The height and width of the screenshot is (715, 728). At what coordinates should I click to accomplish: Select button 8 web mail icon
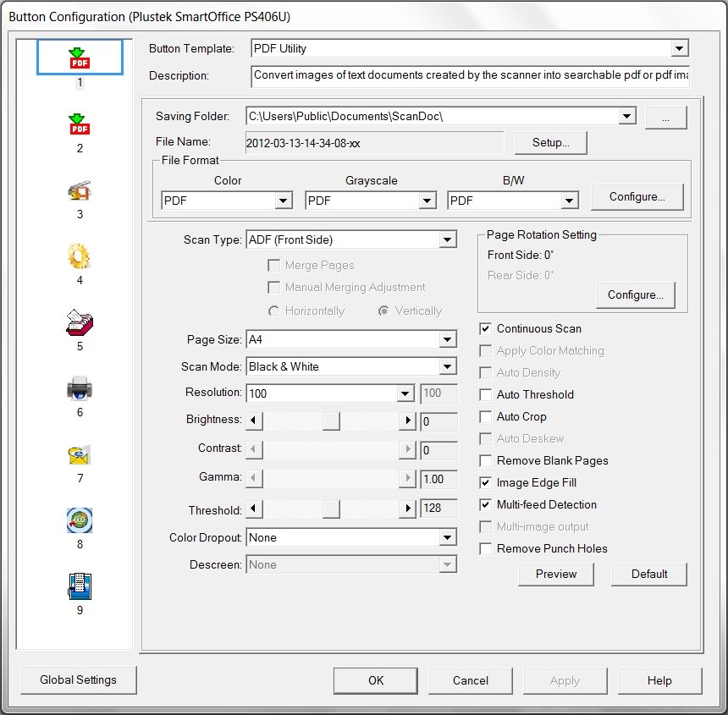click(80, 520)
